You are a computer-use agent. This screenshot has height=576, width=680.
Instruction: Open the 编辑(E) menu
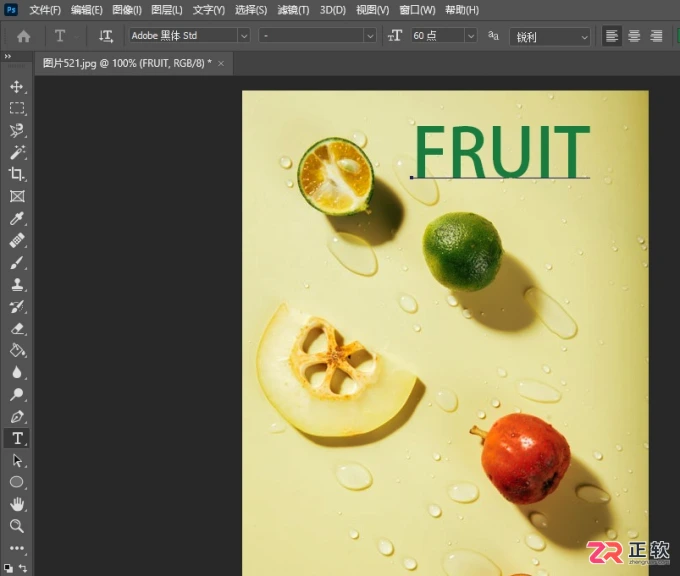tap(87, 10)
